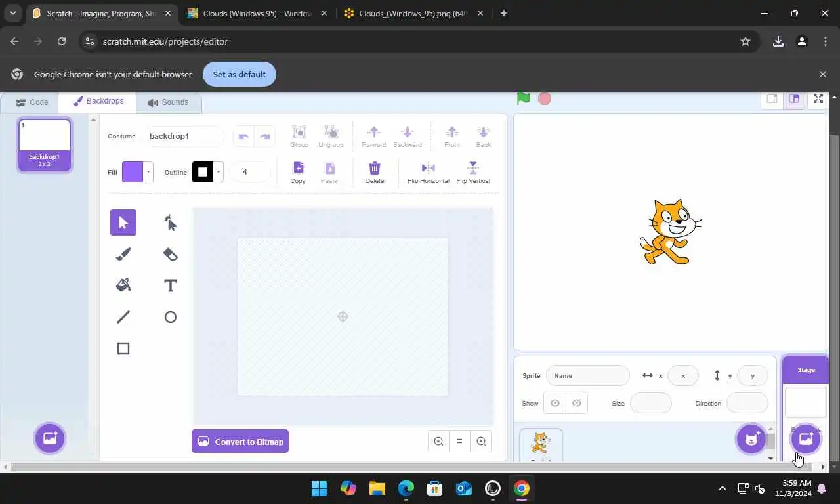Switch to large stage layout
The image size is (840, 504).
tap(794, 98)
